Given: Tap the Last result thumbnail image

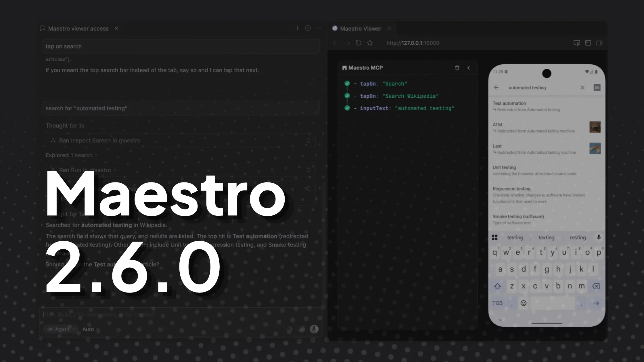Looking at the screenshot, I should coord(595,148).
